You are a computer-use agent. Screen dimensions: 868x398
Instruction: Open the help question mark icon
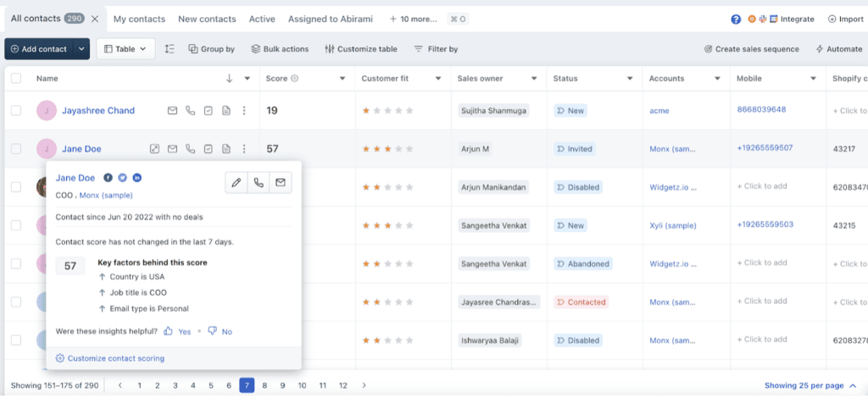pos(736,19)
